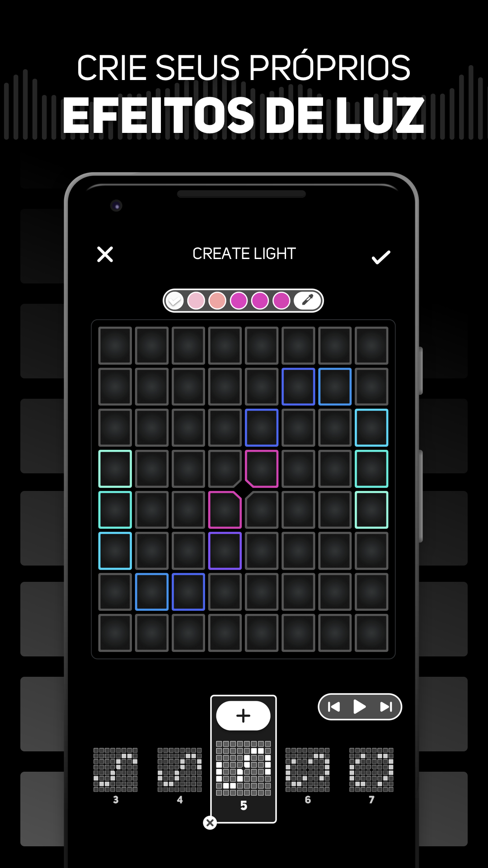The height and width of the screenshot is (868, 488).
Task: Toggle the top-left pad in the grid
Action: coord(115,345)
